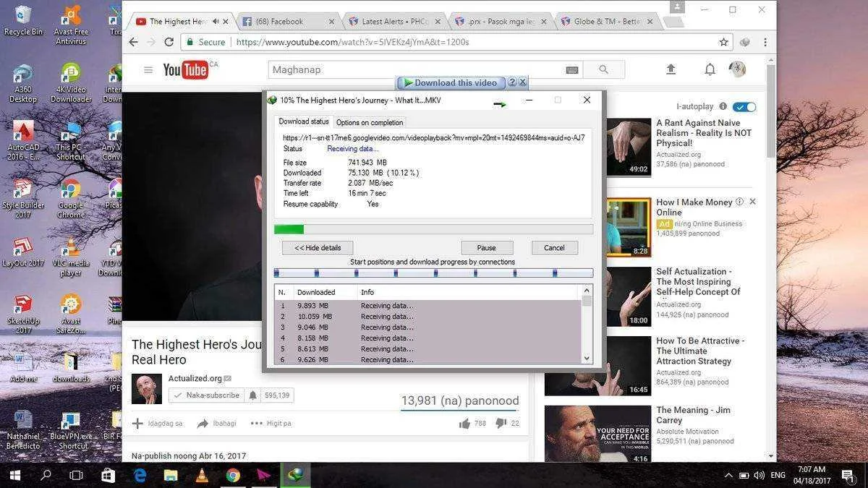Bookmark this page with the star icon
This screenshot has width=868, height=488.
723,42
